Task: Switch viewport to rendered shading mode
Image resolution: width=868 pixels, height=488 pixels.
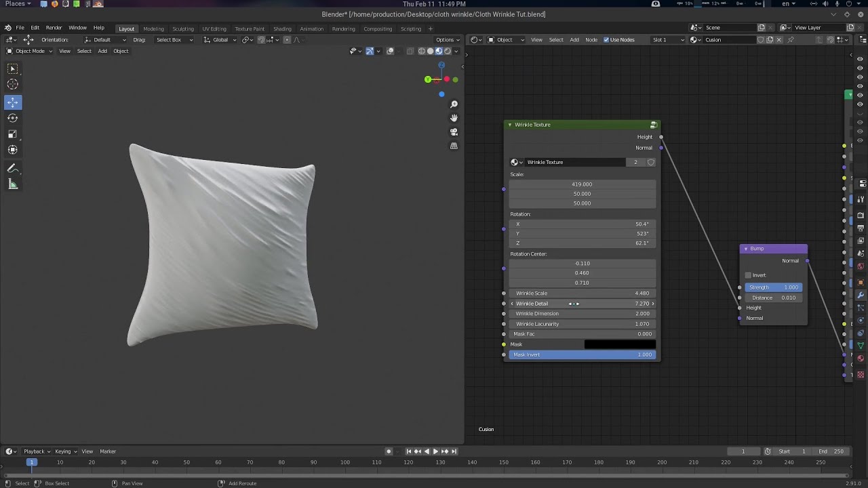Action: pos(448,51)
